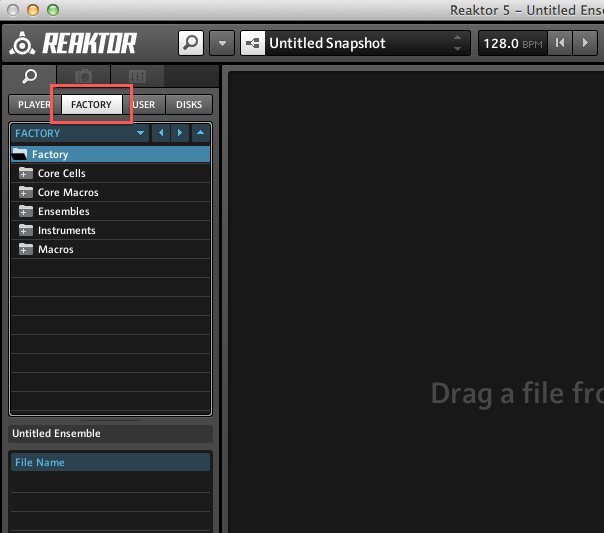Expand the Core Cells folder
Viewport: 604px width, 533px height.
[x=25, y=174]
